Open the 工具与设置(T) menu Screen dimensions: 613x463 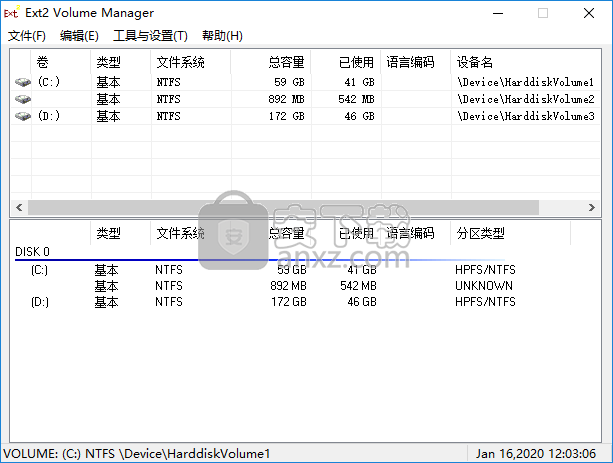(150, 36)
